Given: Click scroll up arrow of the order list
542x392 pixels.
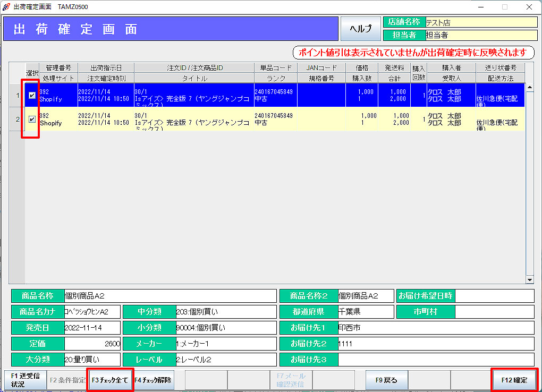Looking at the screenshot, I should coord(529,87).
